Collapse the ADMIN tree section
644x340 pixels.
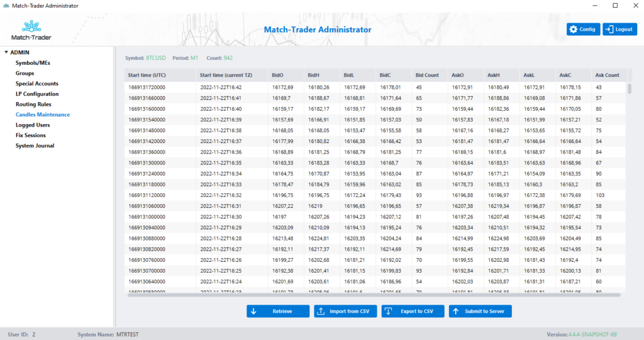pos(6,52)
